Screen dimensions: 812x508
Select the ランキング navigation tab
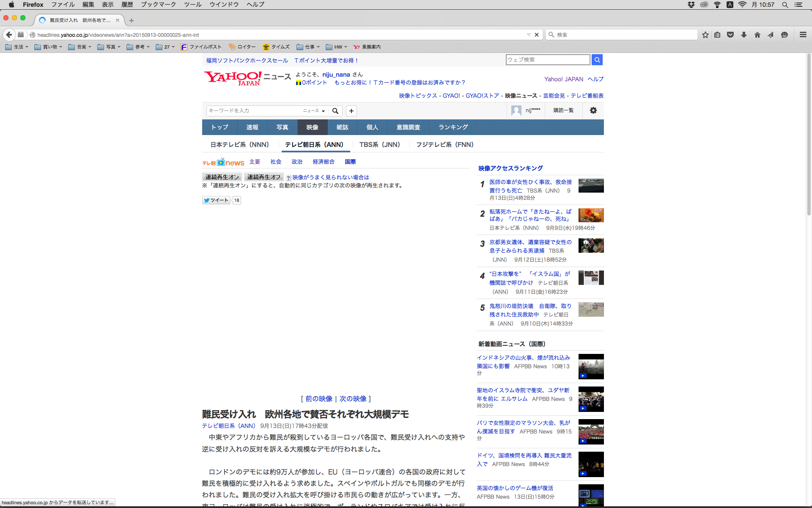pyautogui.click(x=453, y=127)
